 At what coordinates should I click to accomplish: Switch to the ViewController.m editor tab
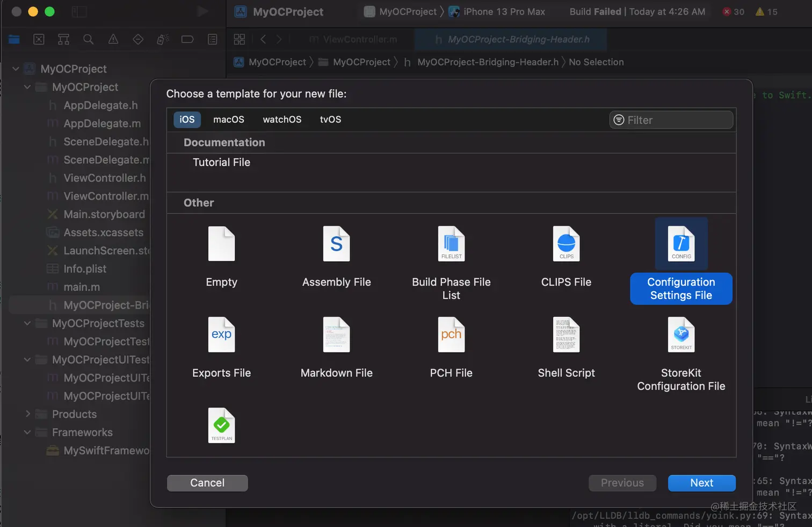tap(353, 39)
